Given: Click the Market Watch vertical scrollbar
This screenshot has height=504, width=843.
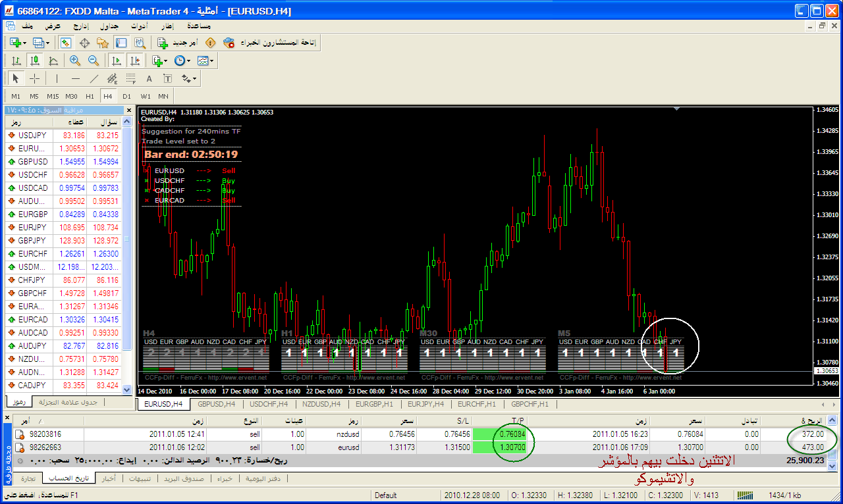Looking at the screenshot, I should [127, 257].
